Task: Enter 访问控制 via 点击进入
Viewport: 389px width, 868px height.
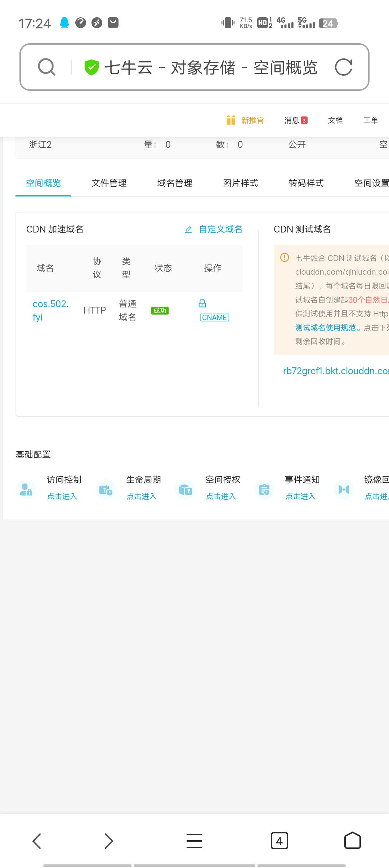Action: click(x=62, y=496)
